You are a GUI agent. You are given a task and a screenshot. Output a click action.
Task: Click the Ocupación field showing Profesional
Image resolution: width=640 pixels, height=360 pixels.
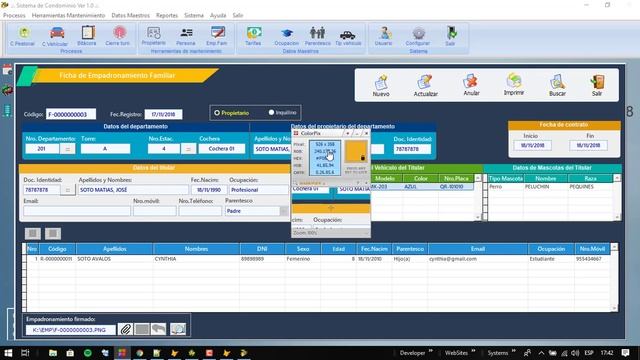pos(258,190)
